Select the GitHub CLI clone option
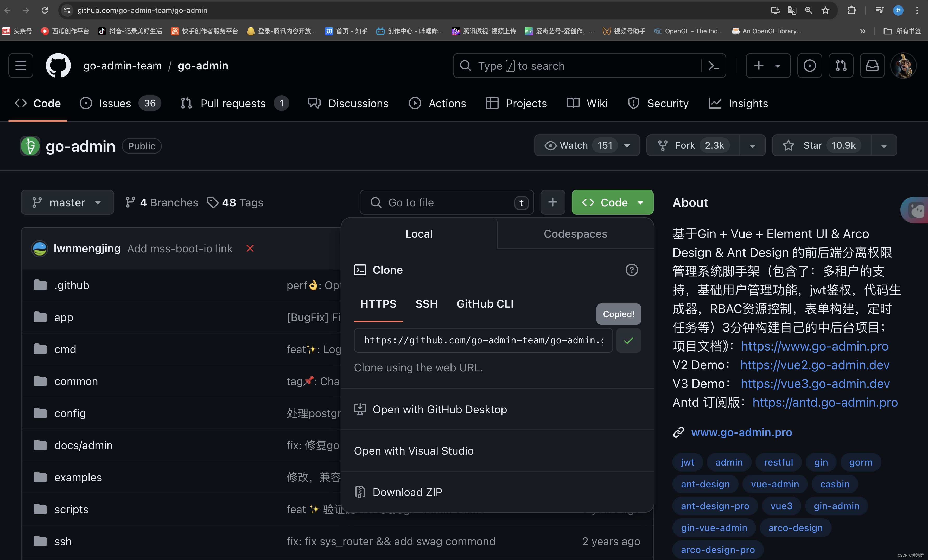Image resolution: width=928 pixels, height=560 pixels. [485, 303]
